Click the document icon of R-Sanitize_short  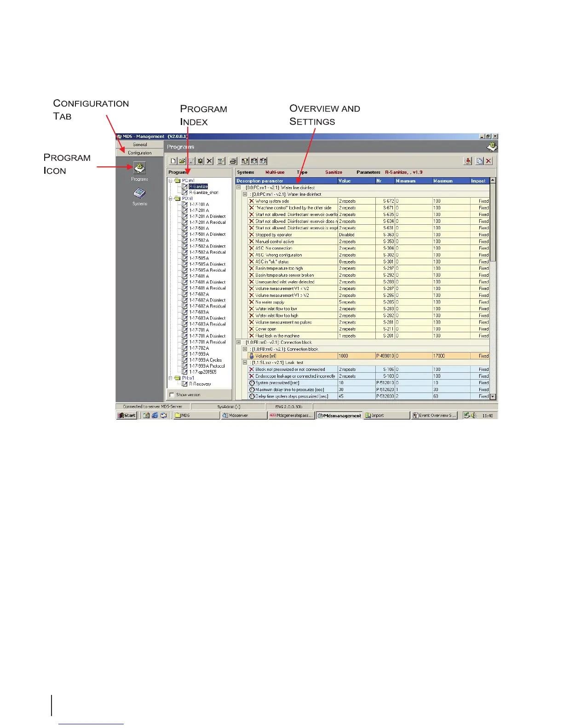185,193
